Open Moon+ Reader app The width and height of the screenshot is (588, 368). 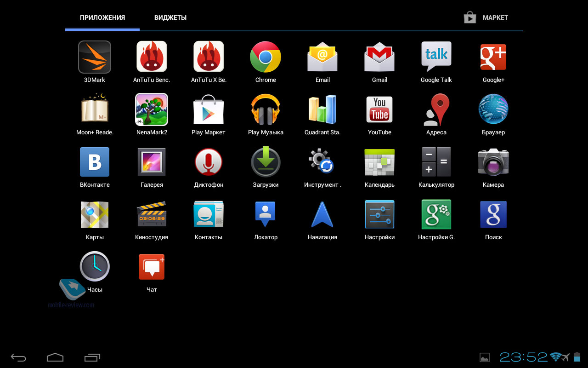coord(95,109)
